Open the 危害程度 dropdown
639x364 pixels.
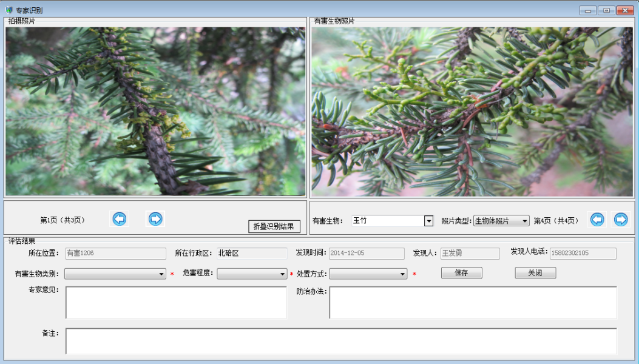click(282, 274)
